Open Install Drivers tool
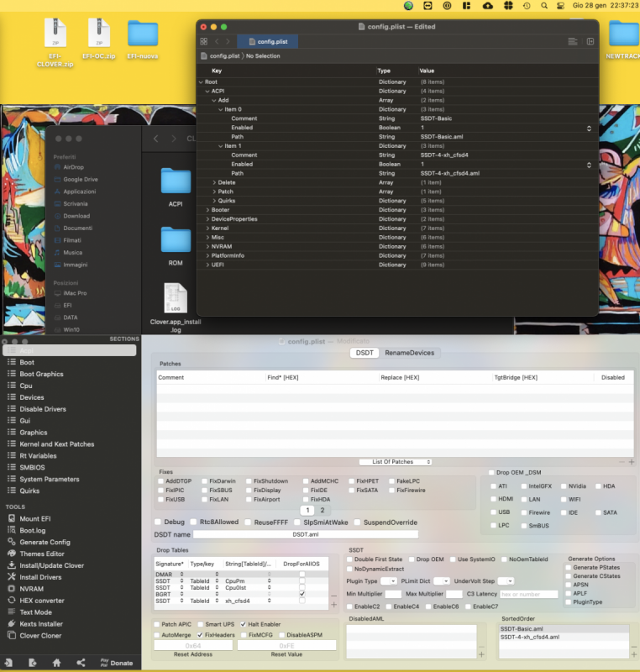 tap(40, 577)
